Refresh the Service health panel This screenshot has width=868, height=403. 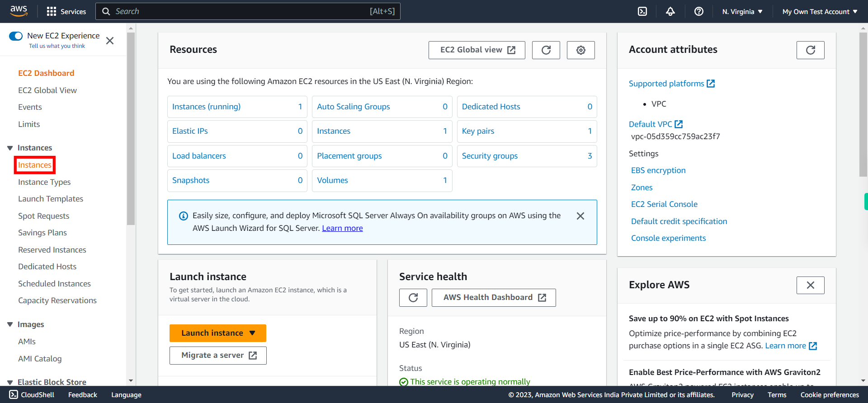pyautogui.click(x=413, y=298)
